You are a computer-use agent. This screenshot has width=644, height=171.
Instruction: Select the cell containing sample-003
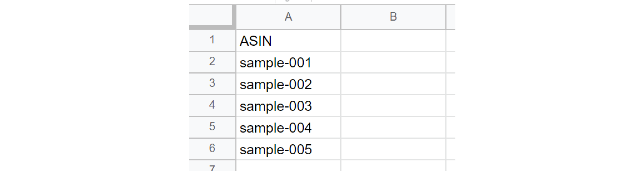coord(288,106)
